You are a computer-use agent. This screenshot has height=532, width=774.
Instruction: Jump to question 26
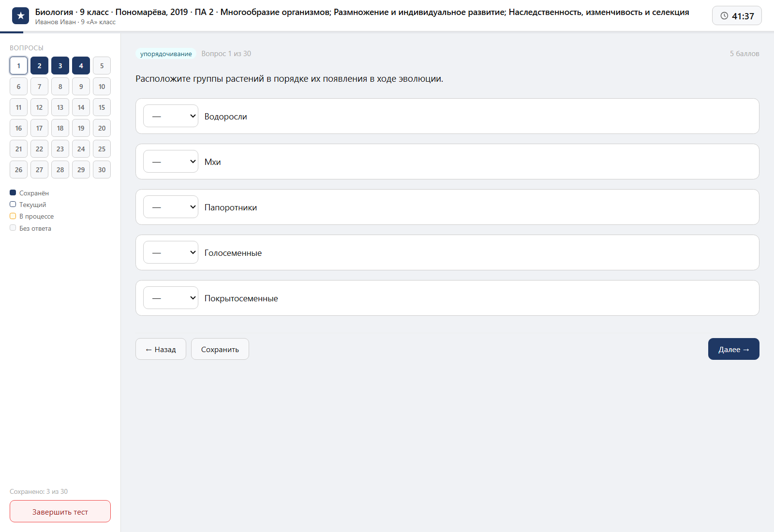18,170
